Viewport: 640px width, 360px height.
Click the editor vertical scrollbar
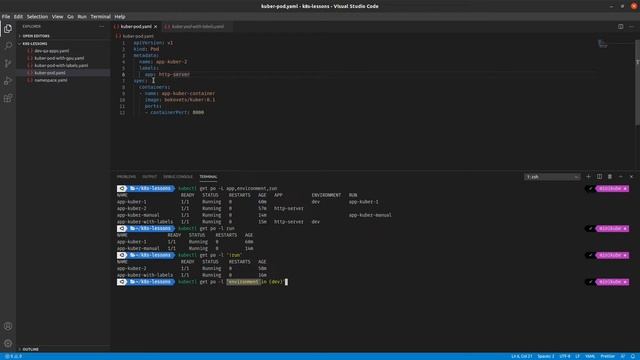coord(638,82)
